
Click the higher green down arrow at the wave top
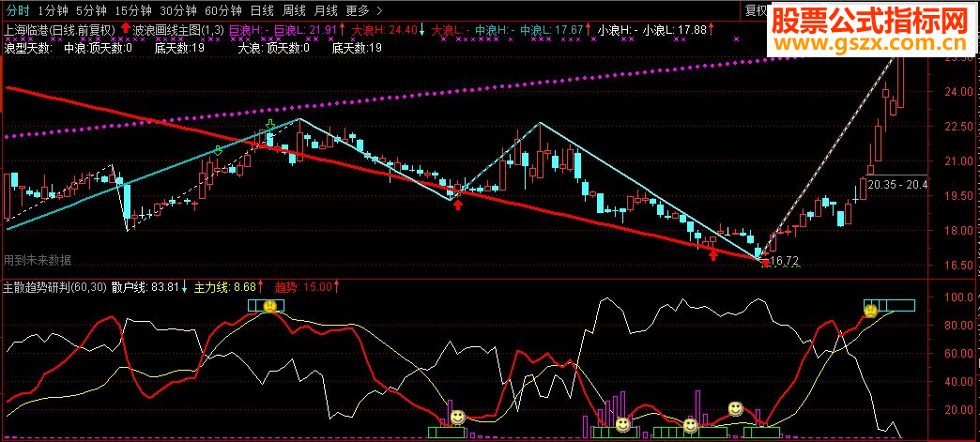click(270, 126)
